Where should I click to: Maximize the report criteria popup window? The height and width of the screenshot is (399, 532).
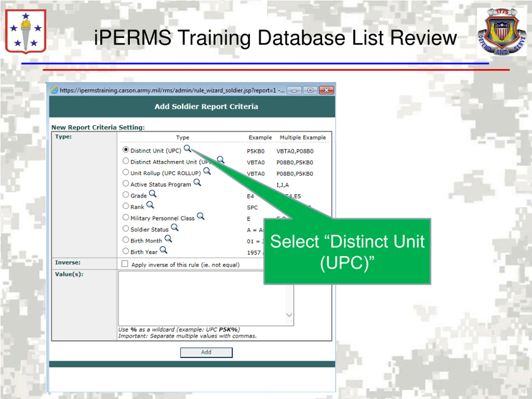tap(310, 90)
